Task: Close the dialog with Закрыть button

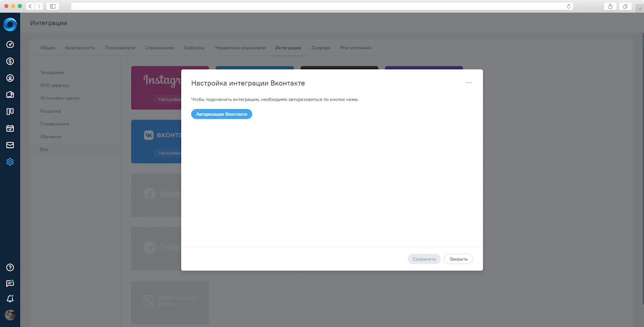Action: 458,259
